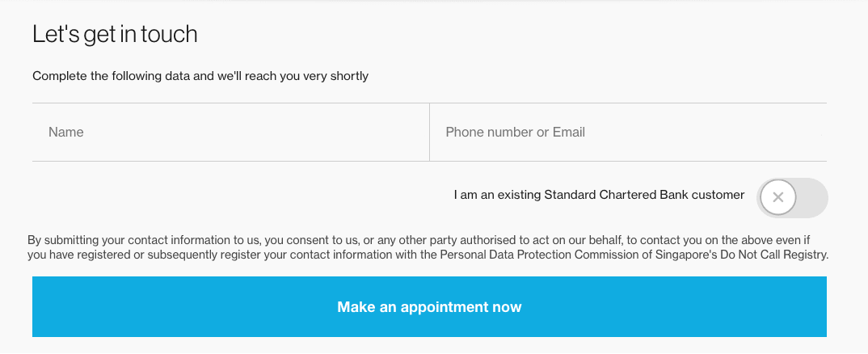The image size is (868, 354).
Task: Click the word "customer" beside the toggle
Action: [719, 195]
